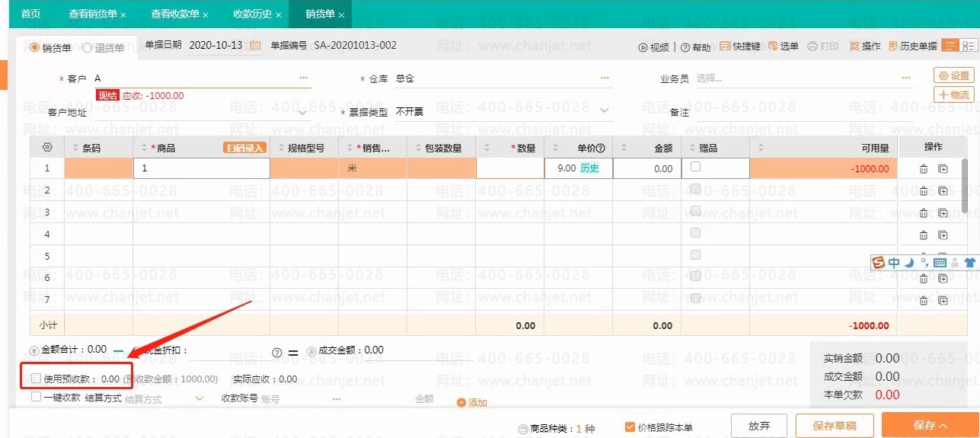Open the 视频 video tutorial icon
Screen dimensions: 980x438
coord(643,47)
